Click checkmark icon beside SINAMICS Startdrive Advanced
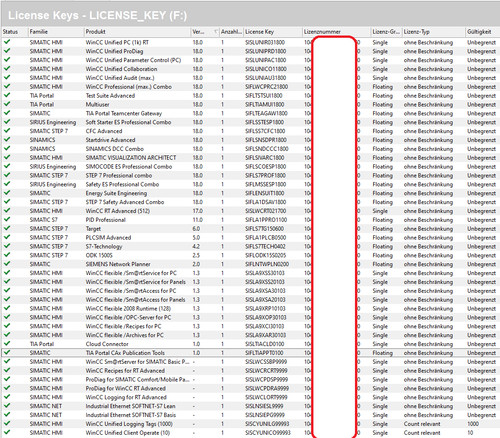The image size is (500, 438). click(7, 139)
